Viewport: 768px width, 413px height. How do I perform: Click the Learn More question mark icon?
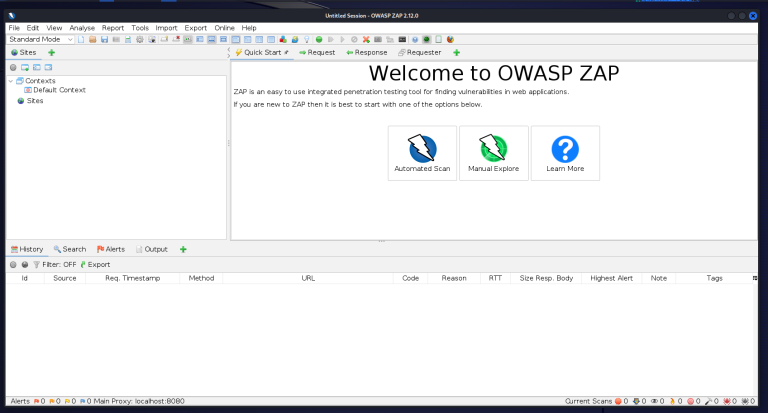tap(565, 149)
